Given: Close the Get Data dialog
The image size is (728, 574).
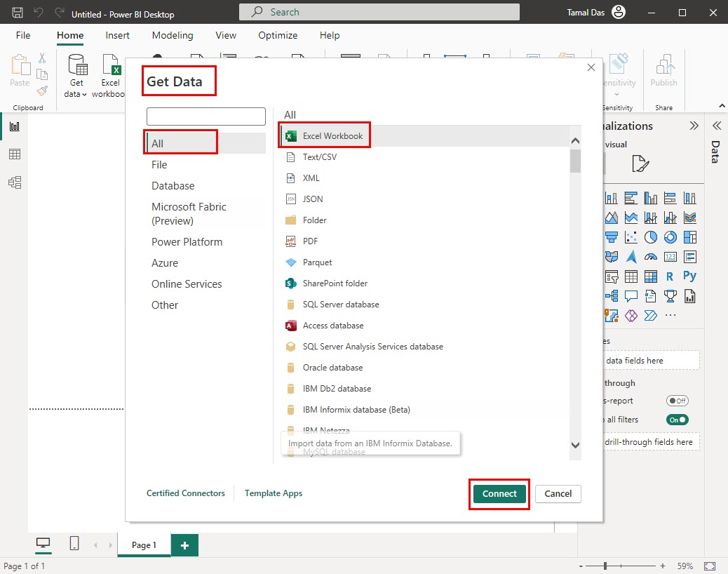Looking at the screenshot, I should point(591,67).
